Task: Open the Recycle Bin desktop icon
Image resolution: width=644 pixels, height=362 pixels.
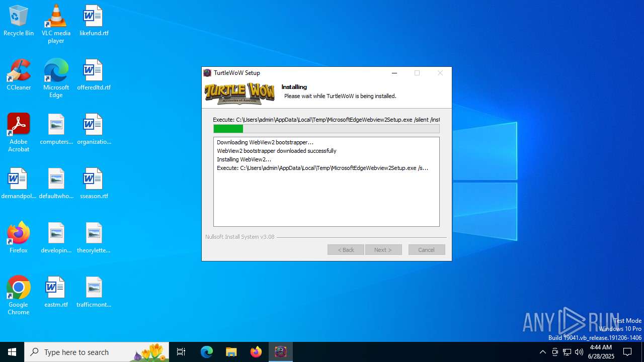Action: (19, 21)
